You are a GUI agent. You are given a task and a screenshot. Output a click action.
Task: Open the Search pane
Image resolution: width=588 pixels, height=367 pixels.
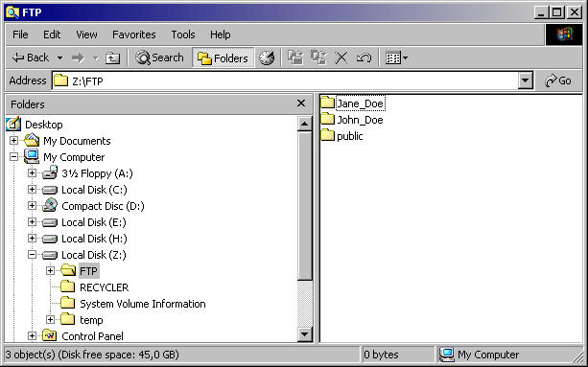(x=160, y=57)
